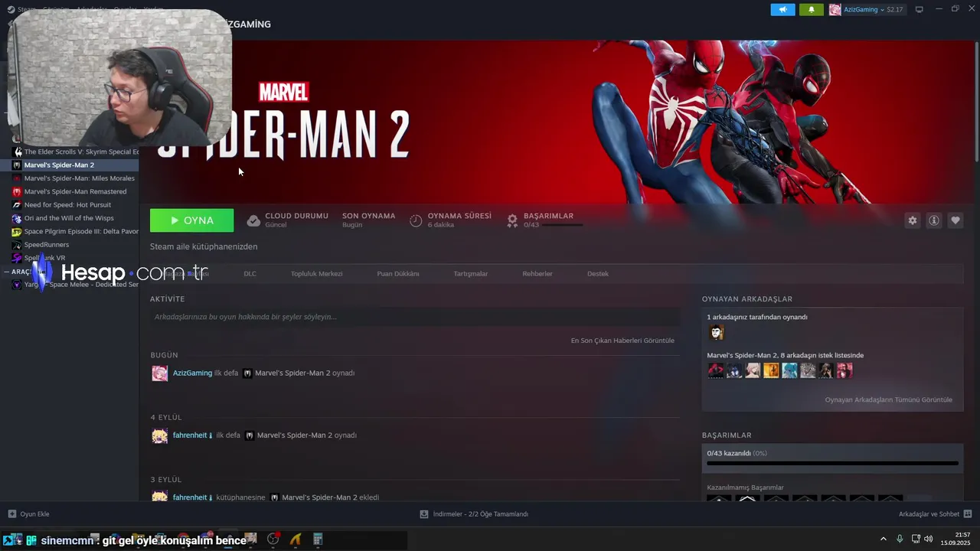
Task: Select Space Pilgrim Episode III in library
Action: [75, 231]
